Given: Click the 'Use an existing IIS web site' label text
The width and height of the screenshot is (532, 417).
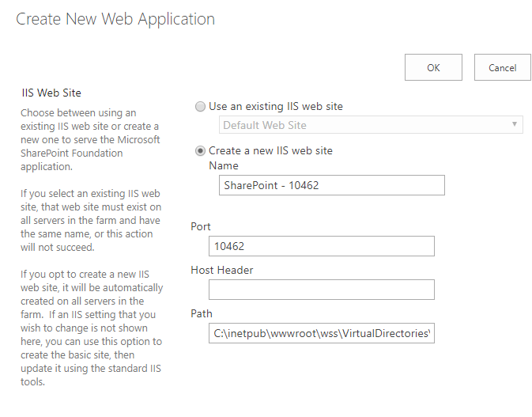Looking at the screenshot, I should click(x=275, y=107).
